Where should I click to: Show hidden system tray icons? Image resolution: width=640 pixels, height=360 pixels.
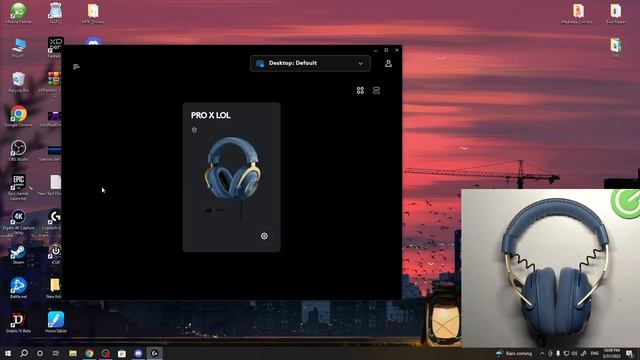pyautogui.click(x=542, y=353)
